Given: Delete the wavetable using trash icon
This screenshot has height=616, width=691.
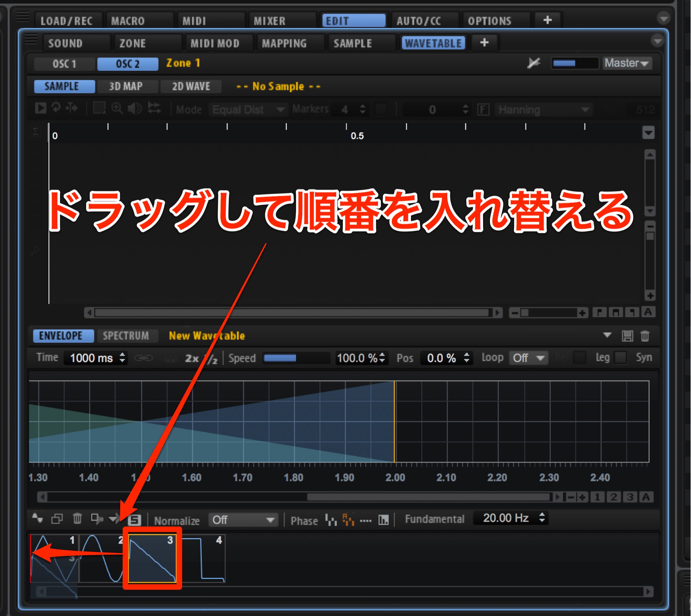Looking at the screenshot, I should click(645, 336).
